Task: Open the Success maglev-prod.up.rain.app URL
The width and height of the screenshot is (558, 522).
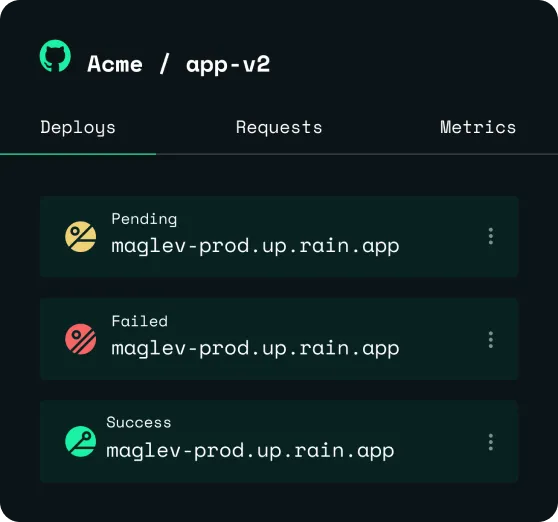Action: tap(250, 451)
